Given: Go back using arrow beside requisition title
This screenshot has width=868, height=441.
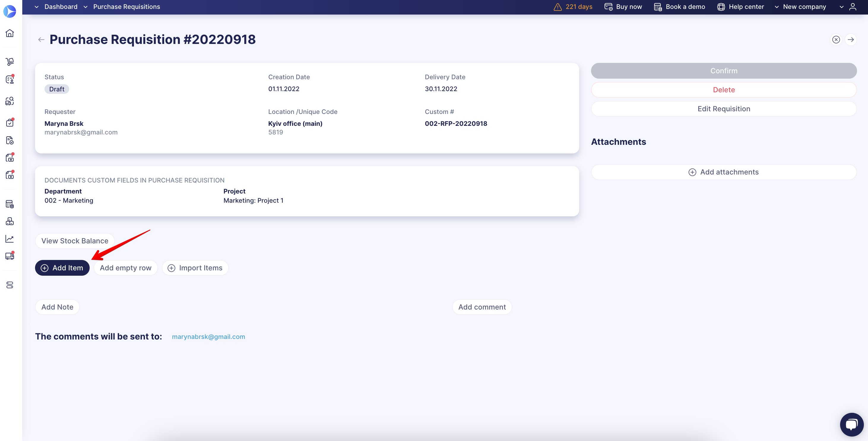Looking at the screenshot, I should [41, 40].
